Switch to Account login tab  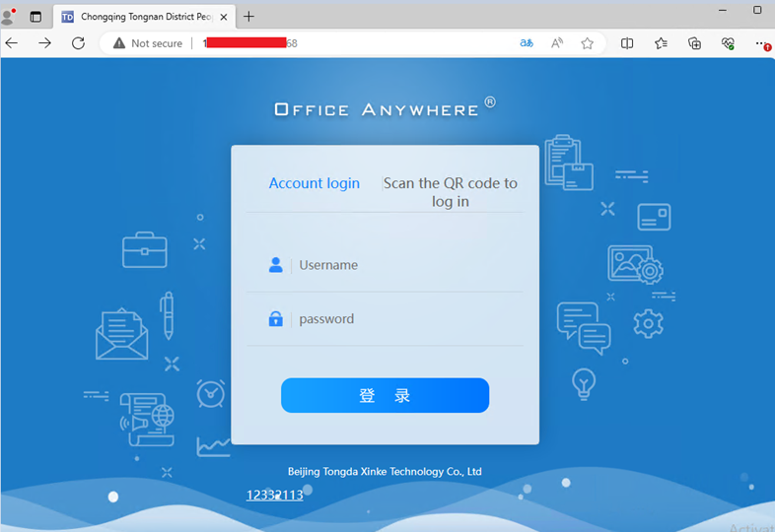click(314, 183)
